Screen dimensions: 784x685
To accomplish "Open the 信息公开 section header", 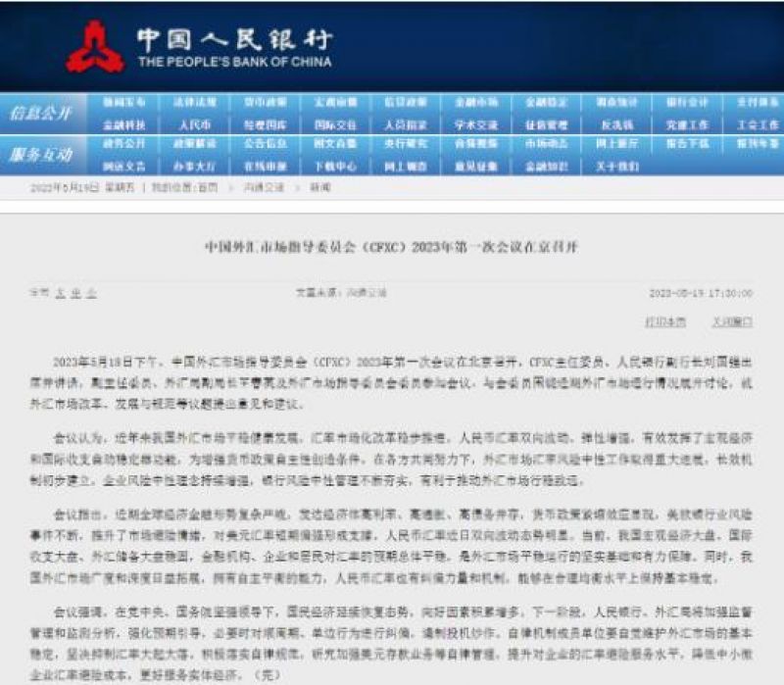I will click(x=41, y=114).
